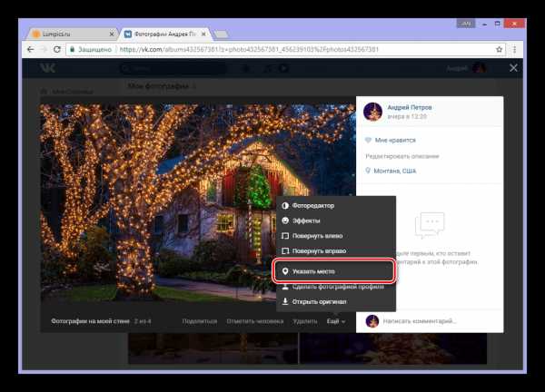Close the photo viewer with the X

513,68
